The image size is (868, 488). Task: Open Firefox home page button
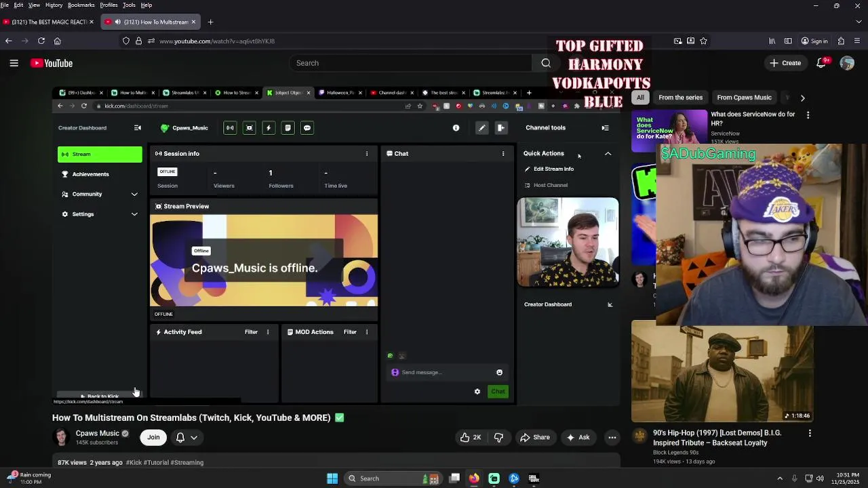pyautogui.click(x=58, y=41)
